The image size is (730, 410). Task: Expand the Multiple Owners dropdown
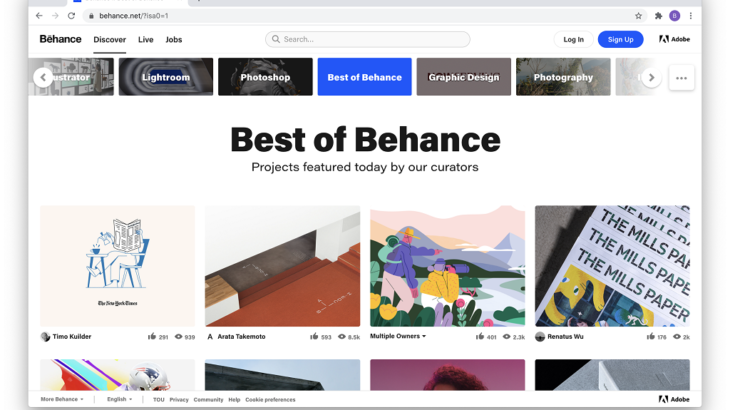pyautogui.click(x=398, y=336)
